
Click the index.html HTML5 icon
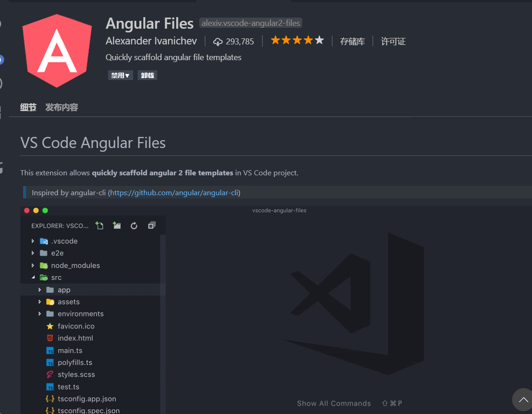(50, 338)
